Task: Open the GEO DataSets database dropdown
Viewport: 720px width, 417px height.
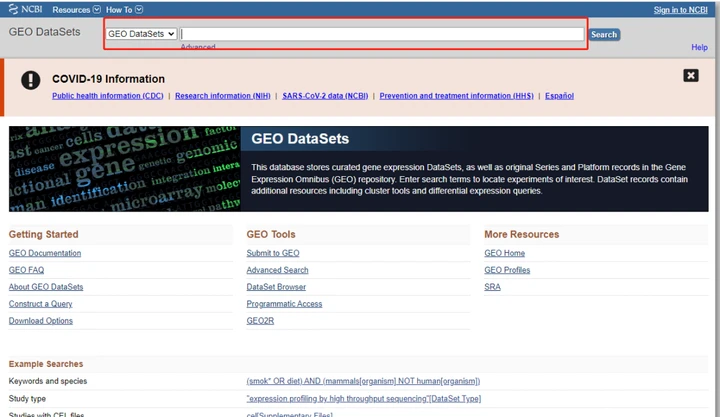Action: point(141,34)
